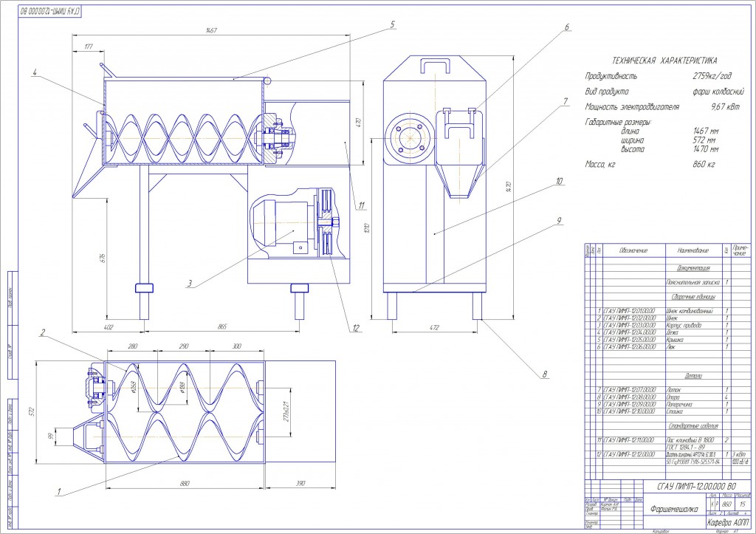Image resolution: width=756 pixels, height=534 pixels.
Task: Select the height value "1470 мм"
Action: coord(706,149)
